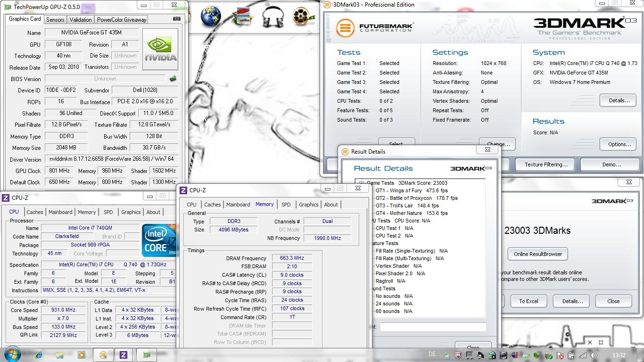Open Validation tab in GPU-Z
This screenshot has height=362, width=644.
pos(81,19)
